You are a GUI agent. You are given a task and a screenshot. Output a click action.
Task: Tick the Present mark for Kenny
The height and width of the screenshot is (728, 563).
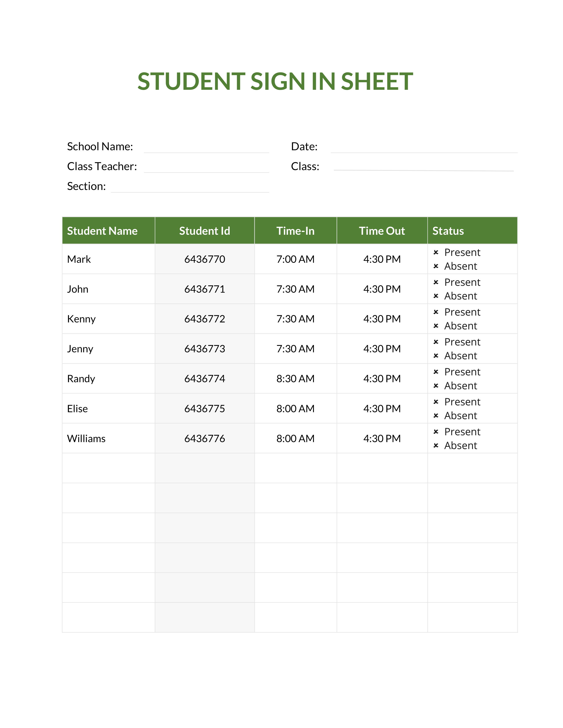[x=436, y=312]
